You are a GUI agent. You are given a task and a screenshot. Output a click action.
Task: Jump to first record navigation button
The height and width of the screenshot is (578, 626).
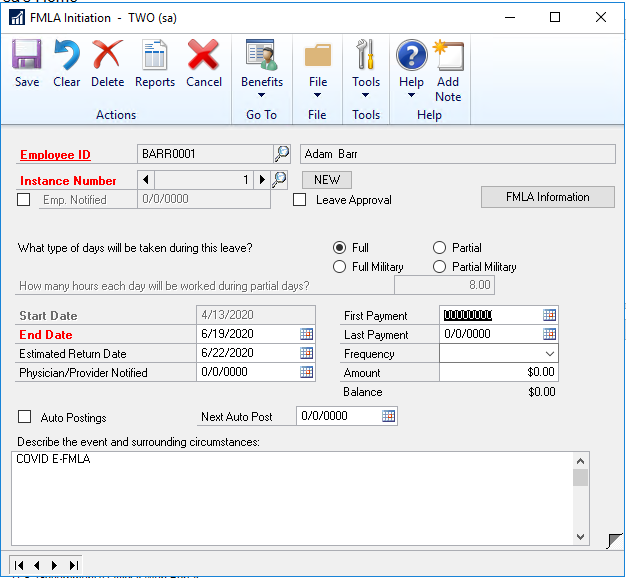18,565
